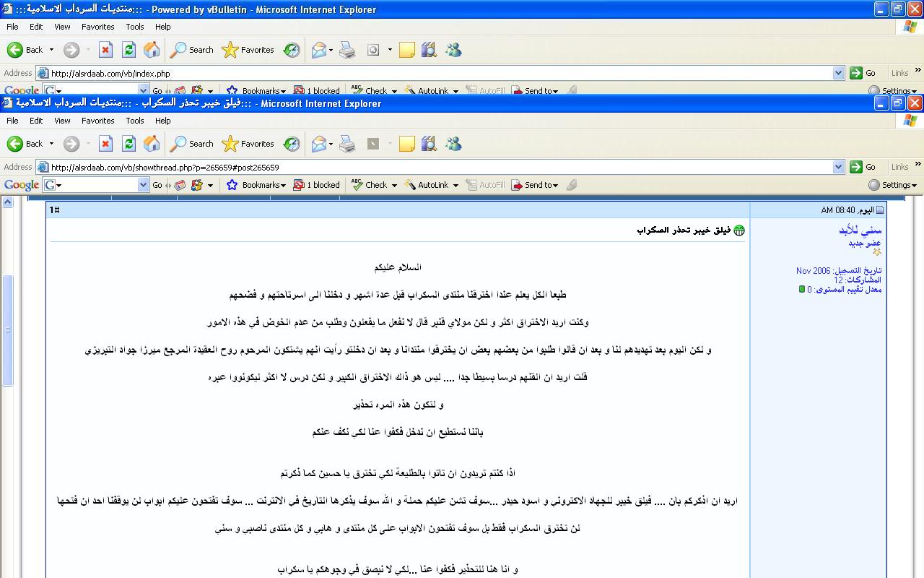This screenshot has width=924, height=578.
Task: Expand Bookmarks dropdown in showthread Google toolbar
Action: [283, 185]
